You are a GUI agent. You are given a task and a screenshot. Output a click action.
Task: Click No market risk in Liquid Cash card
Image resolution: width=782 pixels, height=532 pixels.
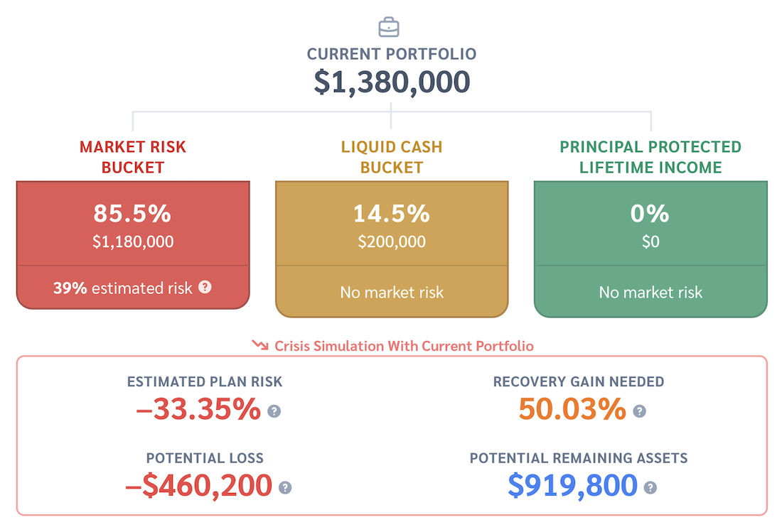pos(392,292)
